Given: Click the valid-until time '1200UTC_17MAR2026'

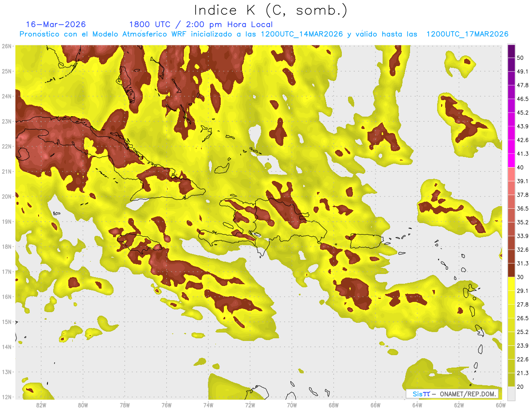Looking at the screenshot, I should click(x=467, y=34).
